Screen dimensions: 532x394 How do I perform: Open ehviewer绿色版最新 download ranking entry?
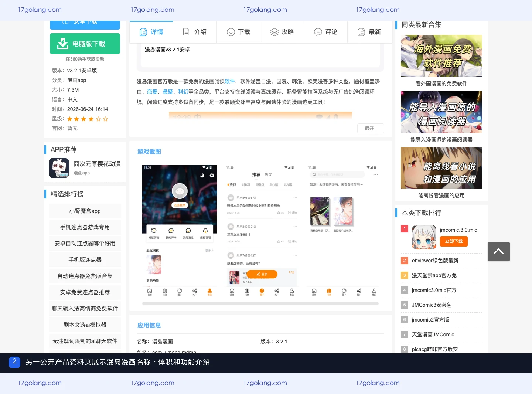tap(435, 261)
